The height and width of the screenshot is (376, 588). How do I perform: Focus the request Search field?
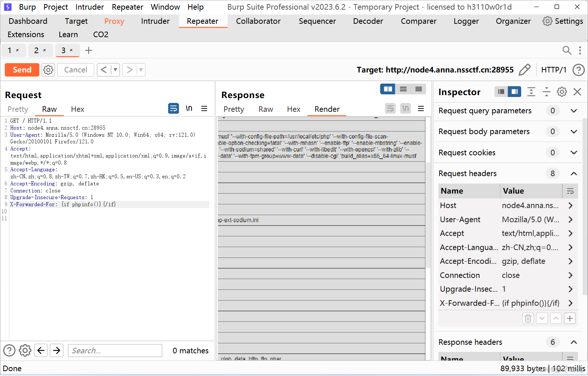coord(115,350)
